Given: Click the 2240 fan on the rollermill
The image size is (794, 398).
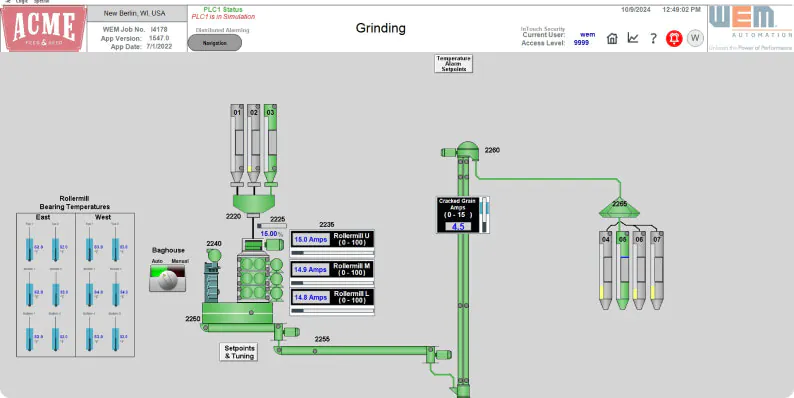Looking at the screenshot, I should (214, 255).
